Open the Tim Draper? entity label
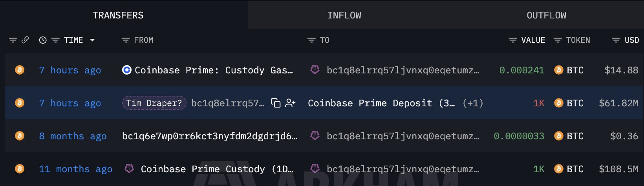The width and height of the screenshot is (644, 186). 154,103
